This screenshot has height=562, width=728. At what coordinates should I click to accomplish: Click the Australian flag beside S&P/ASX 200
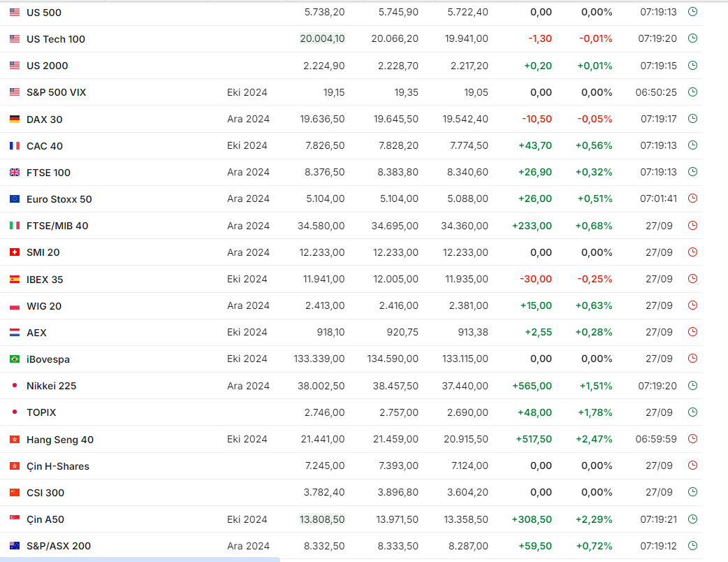[15, 546]
